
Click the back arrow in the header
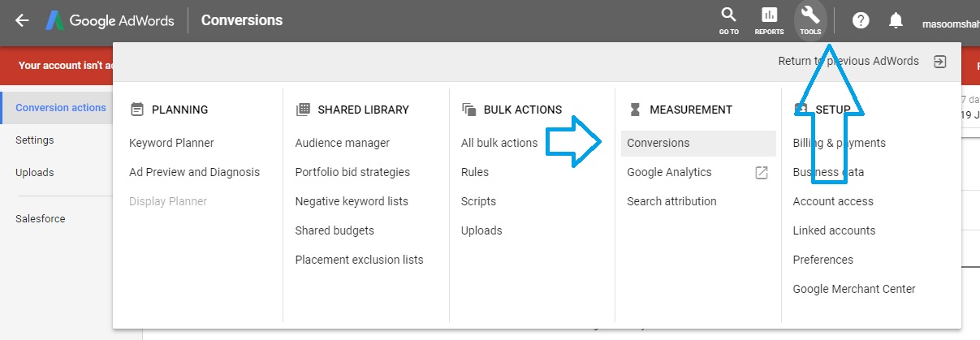22,20
